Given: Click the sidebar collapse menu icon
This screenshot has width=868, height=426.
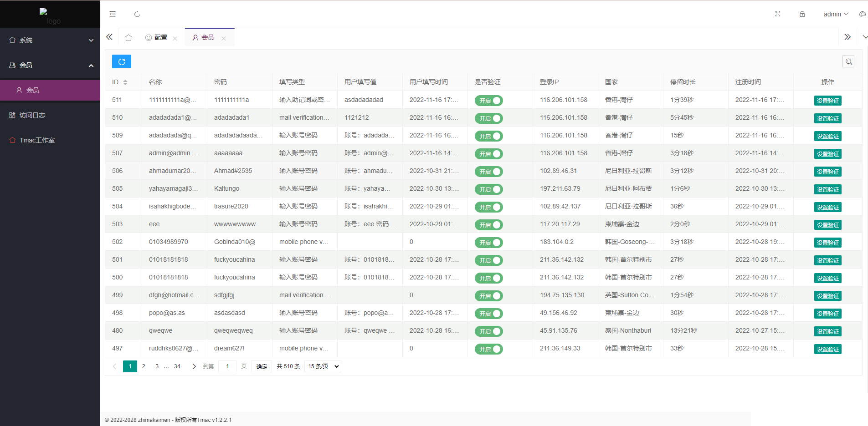Looking at the screenshot, I should click(x=113, y=14).
